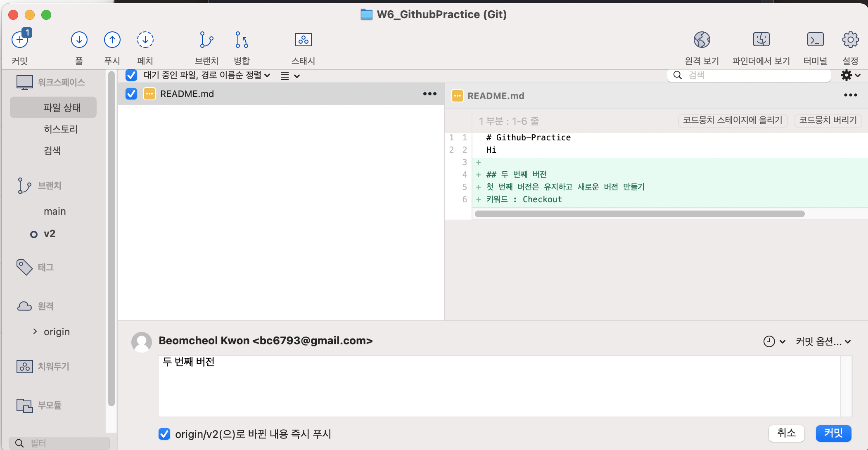Expand the origin remote tree item
Image resolution: width=868 pixels, height=450 pixels.
coord(35,332)
